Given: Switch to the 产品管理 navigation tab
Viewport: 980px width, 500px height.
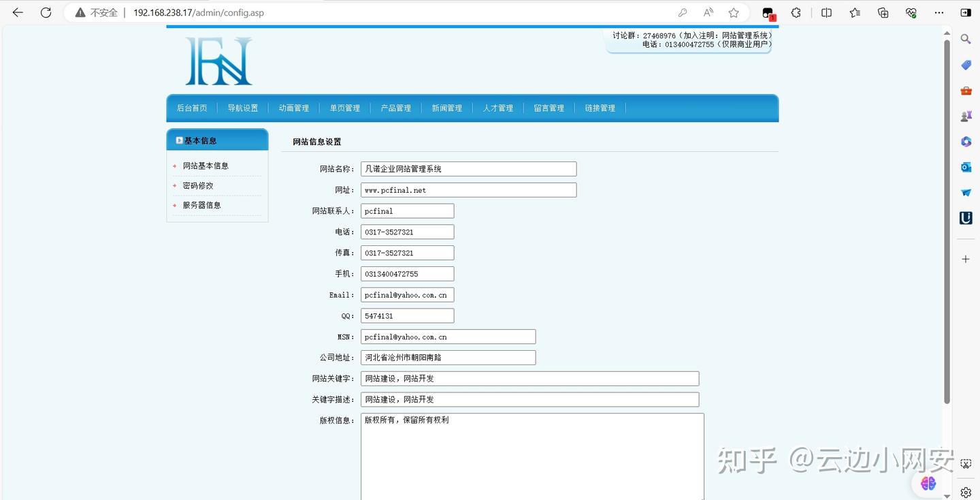Looking at the screenshot, I should 395,108.
